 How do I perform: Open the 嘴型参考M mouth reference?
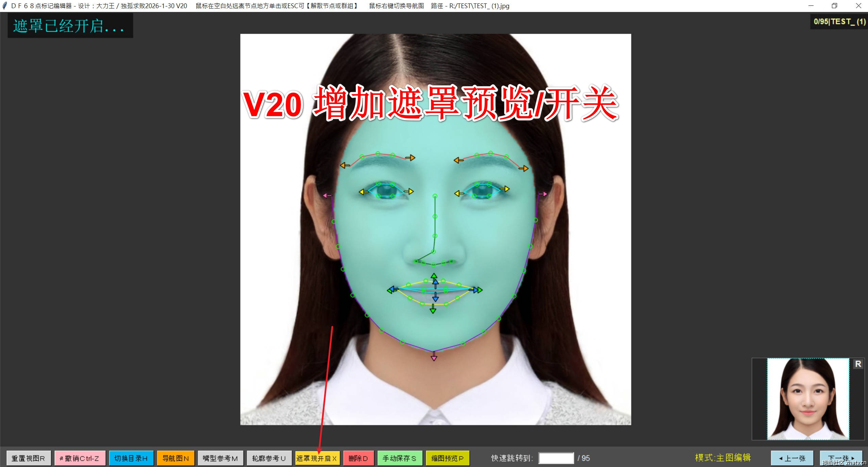220,458
